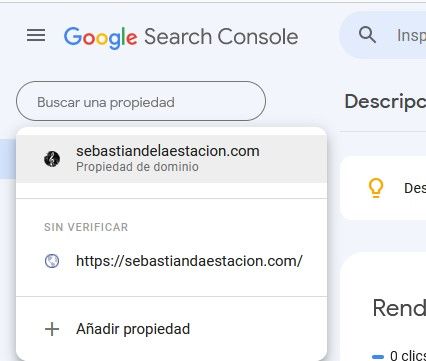Click the Insp URL inspection search box
Viewport: 426px width, 361px height.
click(x=383, y=35)
